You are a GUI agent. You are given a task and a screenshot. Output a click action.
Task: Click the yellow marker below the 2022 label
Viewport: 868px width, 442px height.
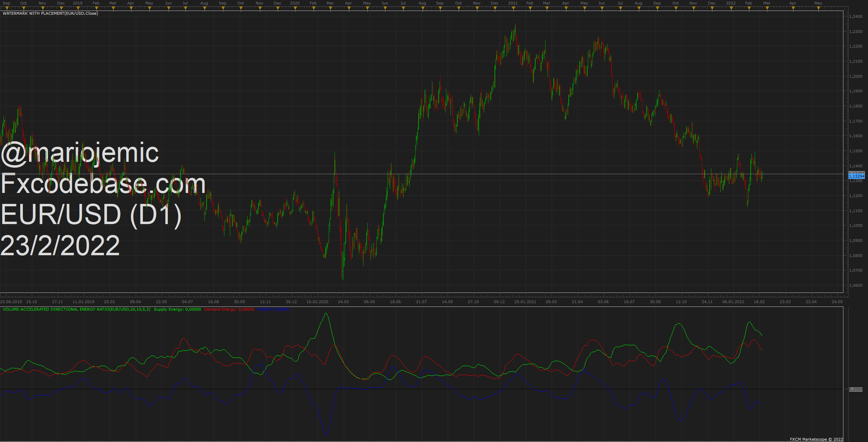pyautogui.click(x=731, y=9)
